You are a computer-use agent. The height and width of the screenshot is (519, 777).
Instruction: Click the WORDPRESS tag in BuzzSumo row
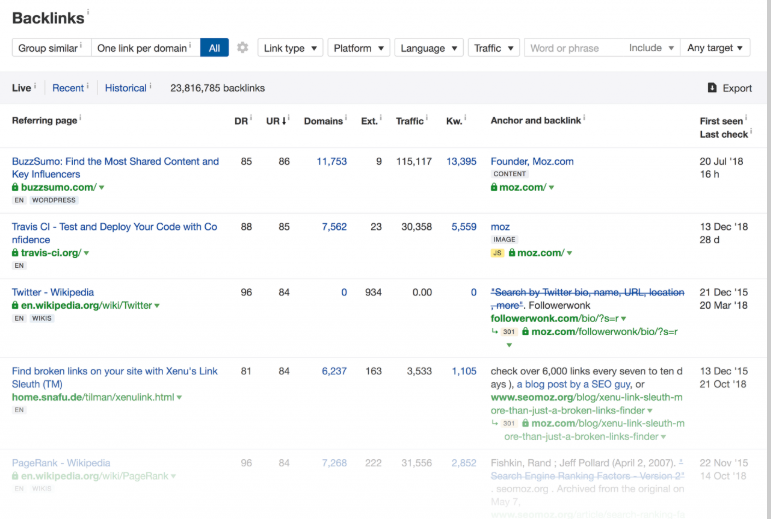(54, 200)
